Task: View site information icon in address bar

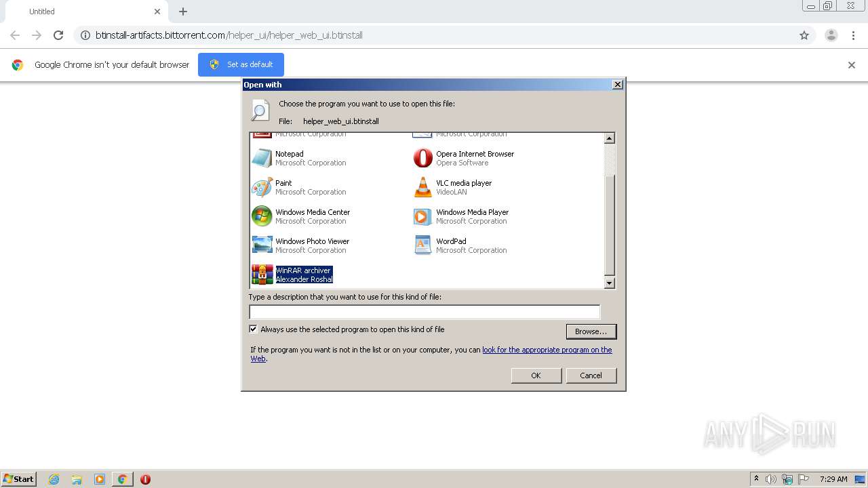Action: 85,35
